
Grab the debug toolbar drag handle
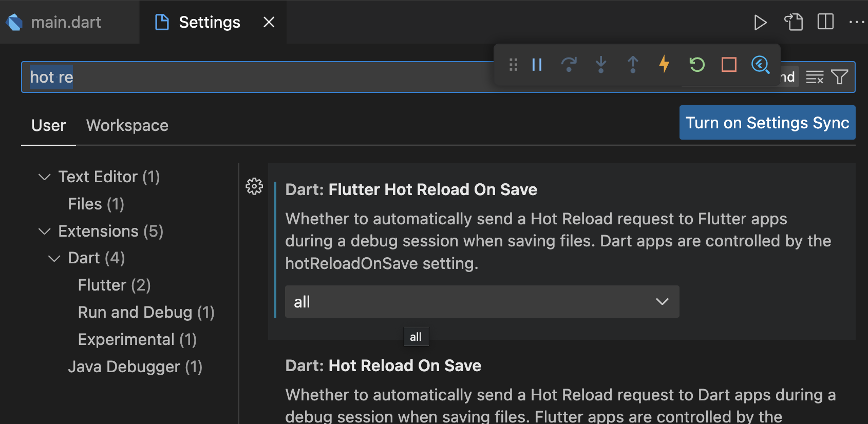tap(513, 65)
